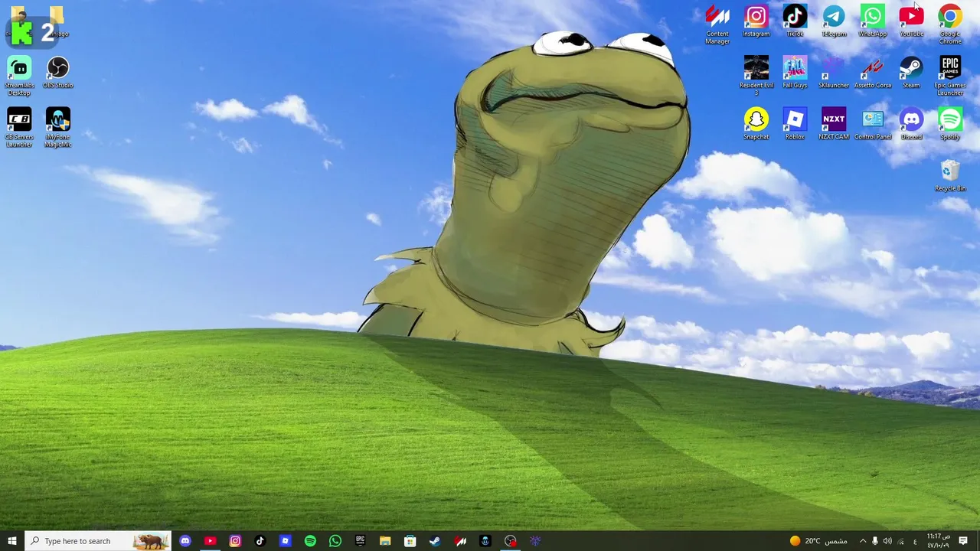Select the SKlauncher desktop shortcut
The height and width of the screenshot is (551, 980).
coord(834,73)
